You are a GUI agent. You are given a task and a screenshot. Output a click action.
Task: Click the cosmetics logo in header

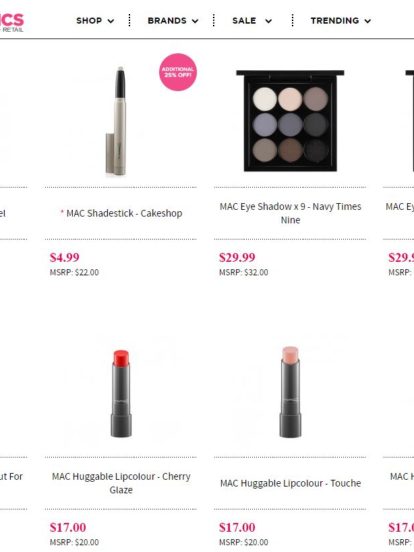click(12, 23)
